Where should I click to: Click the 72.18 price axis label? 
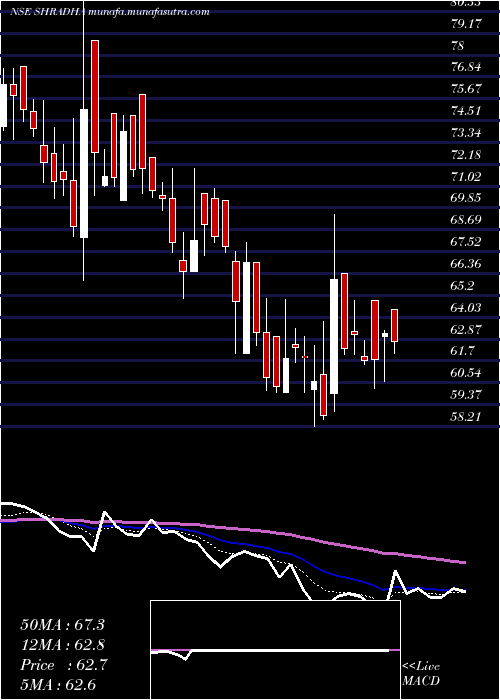pyautogui.click(x=466, y=155)
